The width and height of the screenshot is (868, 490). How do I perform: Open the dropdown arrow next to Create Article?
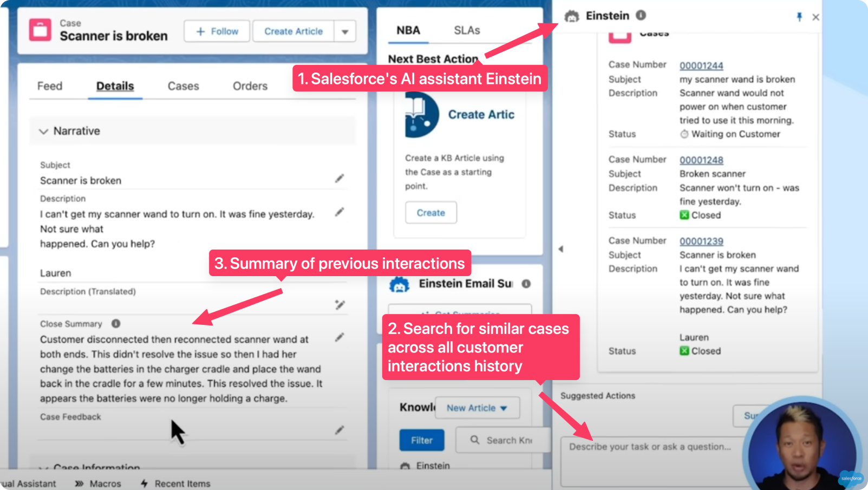coord(345,31)
